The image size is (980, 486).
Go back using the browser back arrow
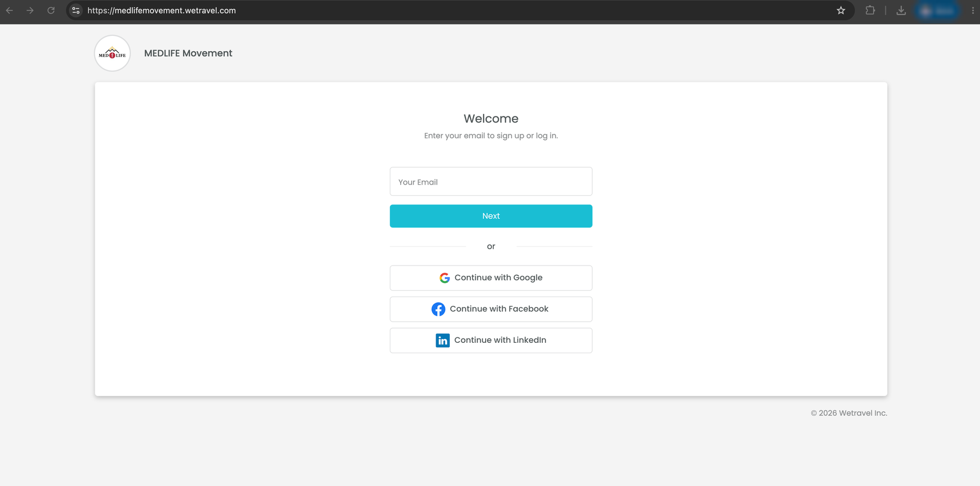10,10
